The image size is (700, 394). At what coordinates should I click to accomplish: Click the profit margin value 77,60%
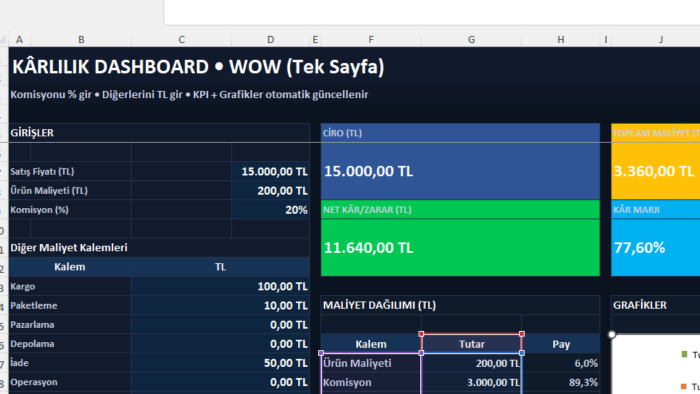tap(640, 248)
